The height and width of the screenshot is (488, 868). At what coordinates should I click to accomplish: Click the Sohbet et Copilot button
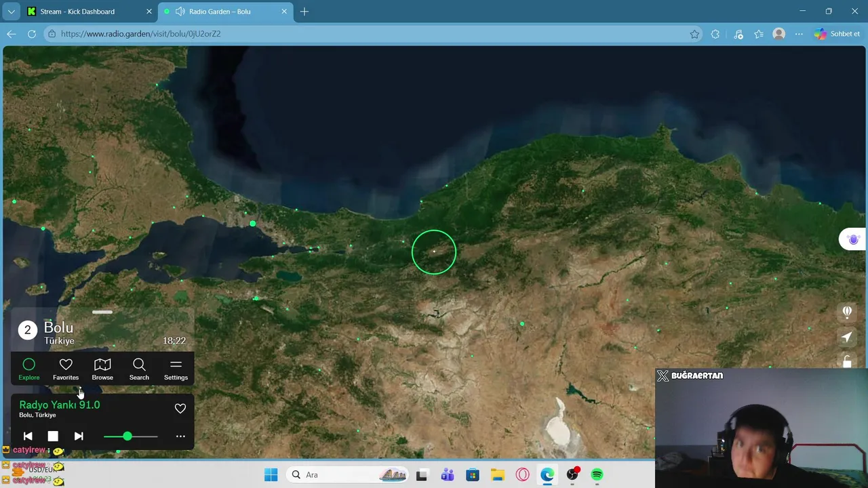coord(837,34)
